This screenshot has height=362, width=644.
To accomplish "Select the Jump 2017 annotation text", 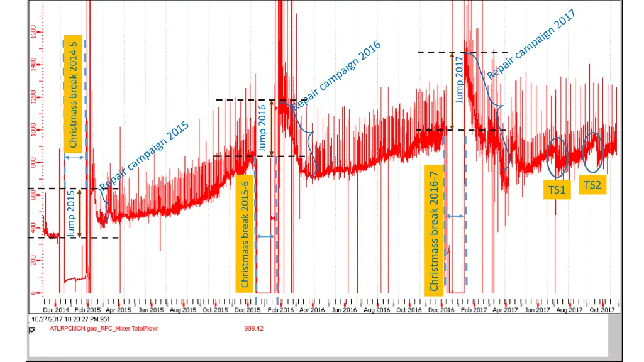I will 460,80.
